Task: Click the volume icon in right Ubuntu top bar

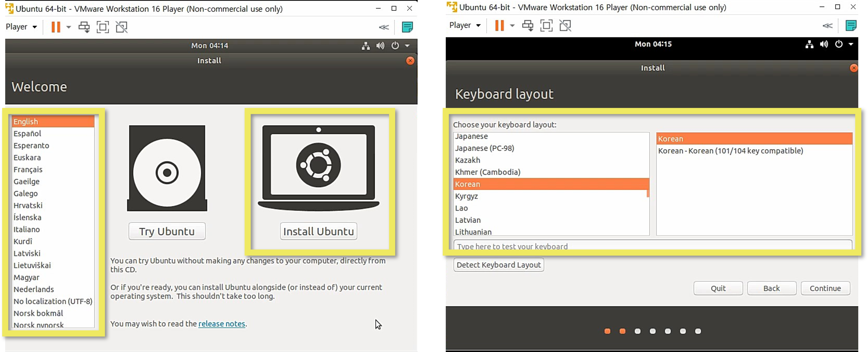Action: point(824,44)
